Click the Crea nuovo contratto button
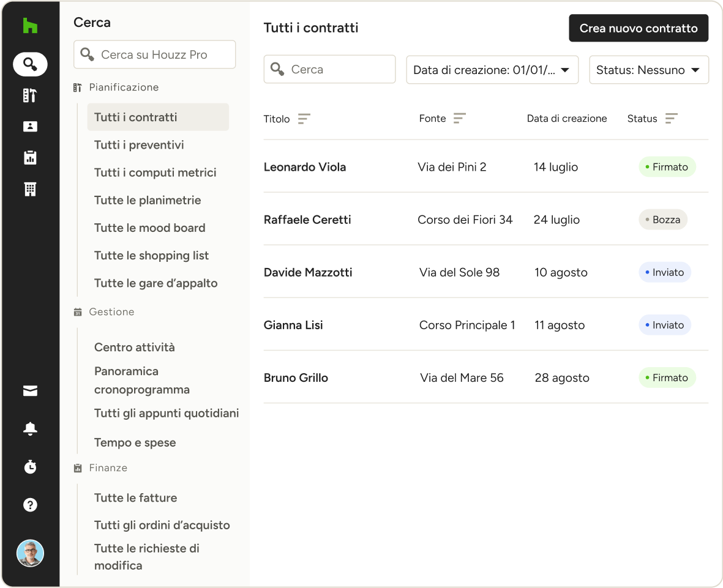Viewport: 723px width, 588px height. [x=638, y=28]
